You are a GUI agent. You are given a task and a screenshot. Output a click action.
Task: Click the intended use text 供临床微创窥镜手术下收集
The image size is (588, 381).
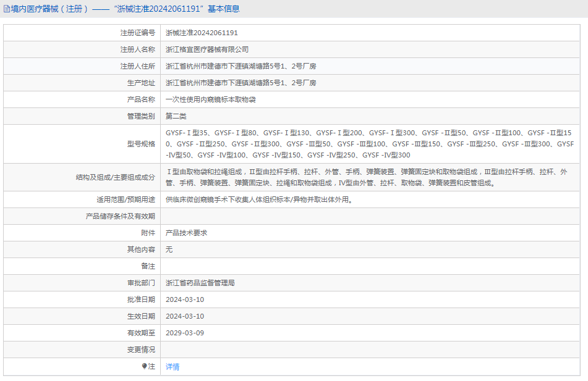[x=260, y=199]
